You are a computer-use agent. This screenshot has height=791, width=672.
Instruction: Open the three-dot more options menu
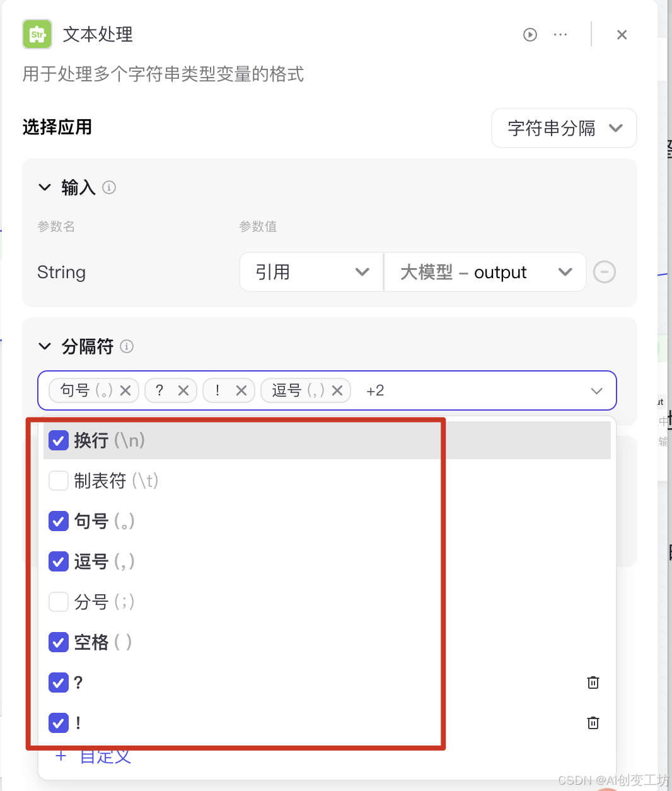(x=560, y=35)
